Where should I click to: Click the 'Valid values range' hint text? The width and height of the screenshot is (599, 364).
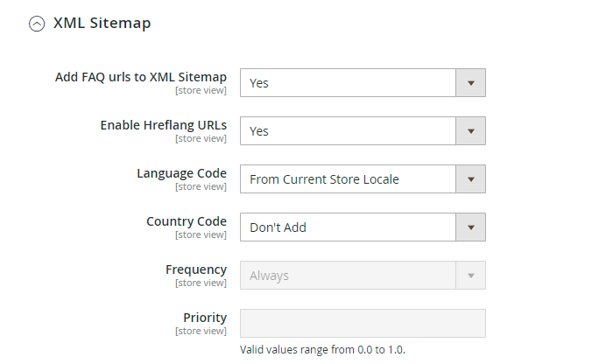(x=322, y=350)
